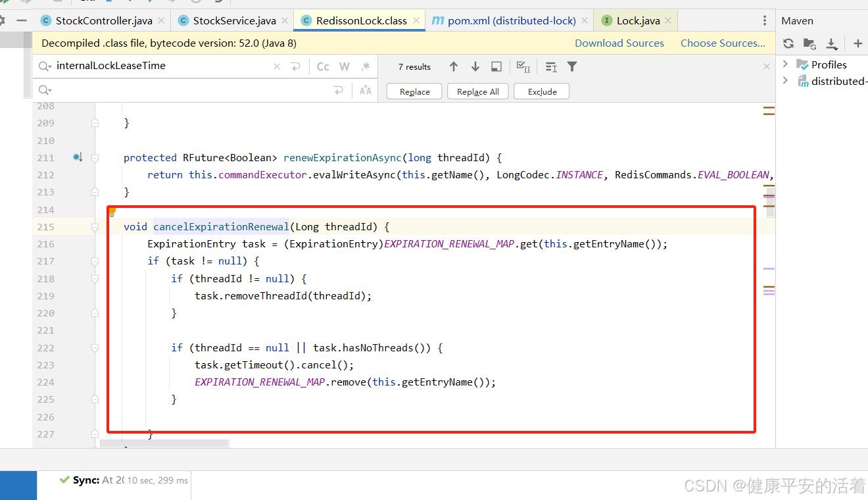The image size is (868, 500).
Task: Fold the if block at line 222
Action: pyautogui.click(x=95, y=347)
